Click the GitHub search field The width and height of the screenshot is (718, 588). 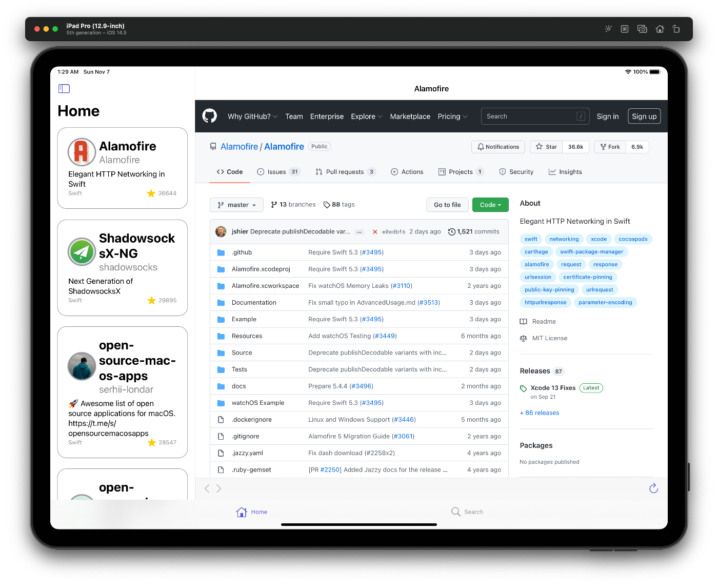(535, 116)
